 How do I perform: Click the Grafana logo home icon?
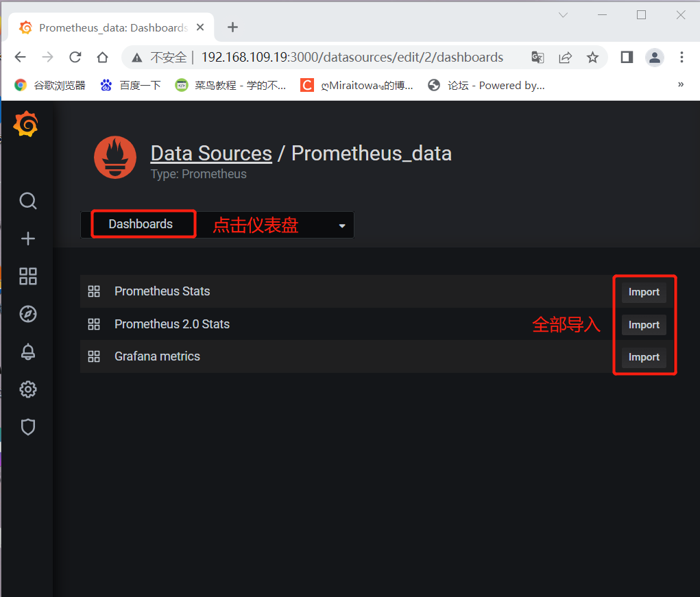[27, 125]
